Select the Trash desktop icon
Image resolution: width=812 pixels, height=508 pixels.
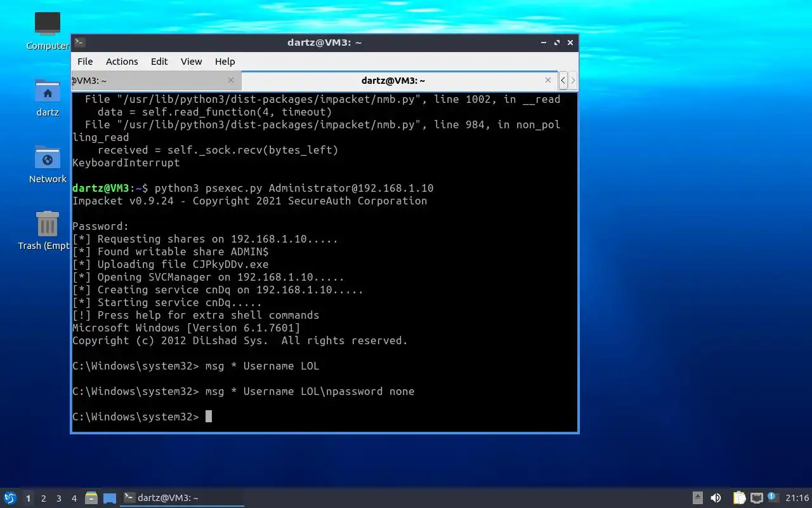pyautogui.click(x=45, y=231)
